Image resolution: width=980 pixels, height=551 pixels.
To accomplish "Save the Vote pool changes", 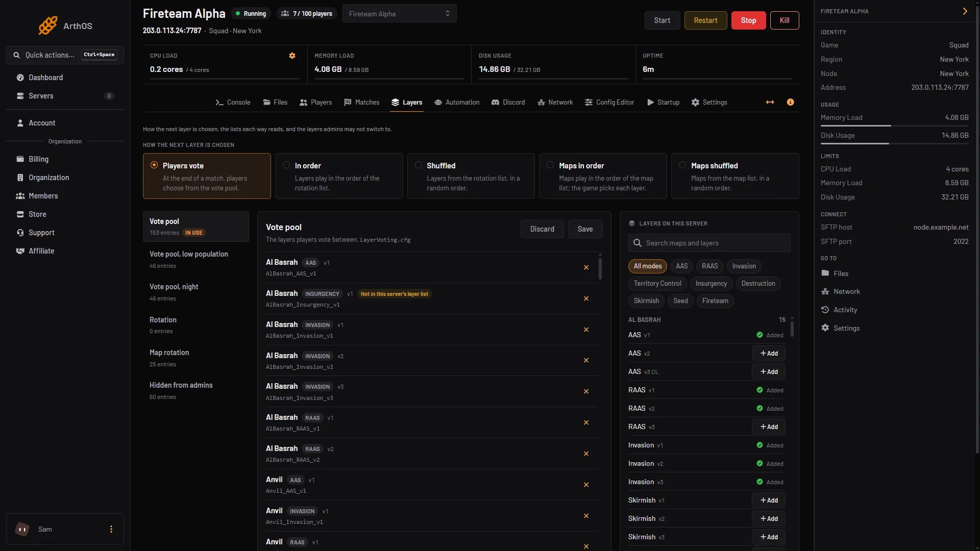I will (x=585, y=229).
